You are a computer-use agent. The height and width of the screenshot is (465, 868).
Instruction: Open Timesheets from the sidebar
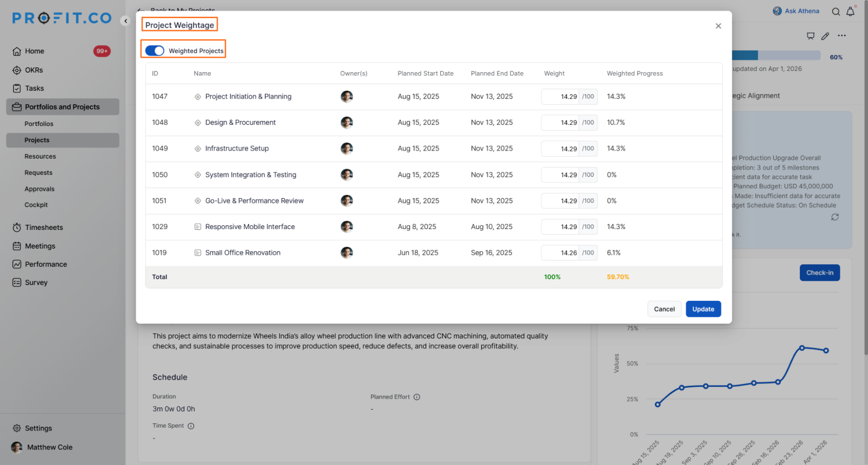[x=43, y=227]
